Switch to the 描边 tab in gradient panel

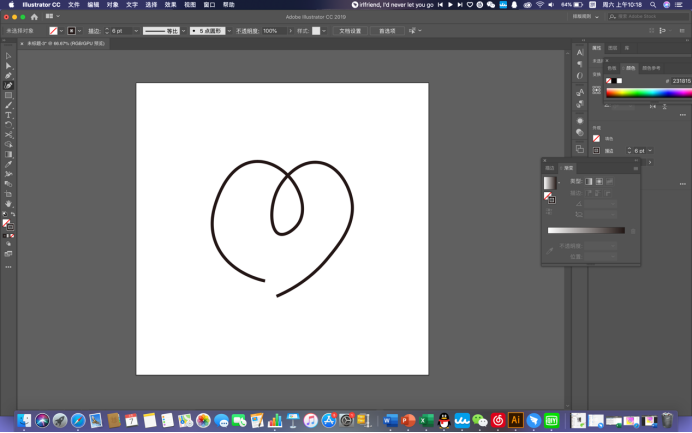(550, 167)
